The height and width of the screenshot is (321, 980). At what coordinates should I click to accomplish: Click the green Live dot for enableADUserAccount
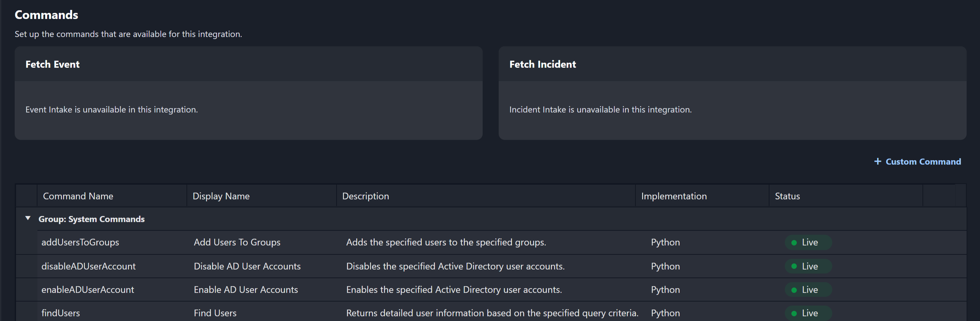tap(794, 290)
